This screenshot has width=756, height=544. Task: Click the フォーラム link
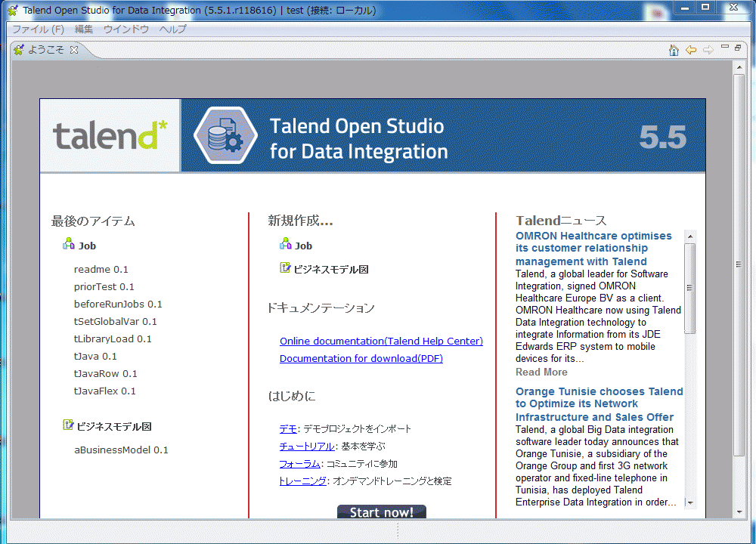coord(299,463)
